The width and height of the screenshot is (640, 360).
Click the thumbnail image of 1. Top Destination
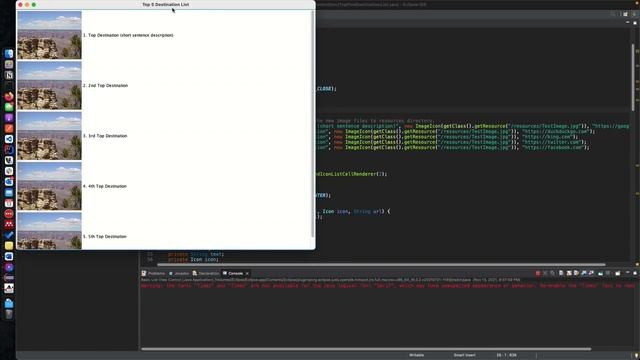pyautogui.click(x=49, y=35)
